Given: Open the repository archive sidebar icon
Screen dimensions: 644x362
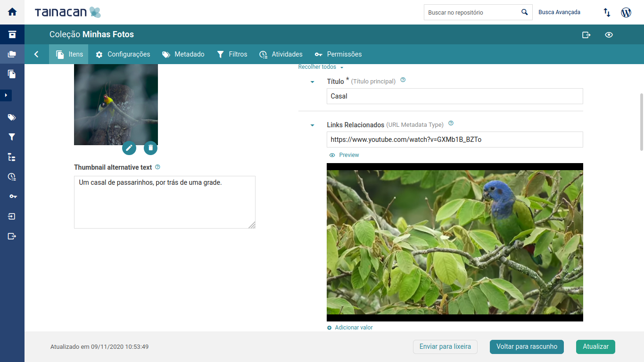Looking at the screenshot, I should 12,34.
